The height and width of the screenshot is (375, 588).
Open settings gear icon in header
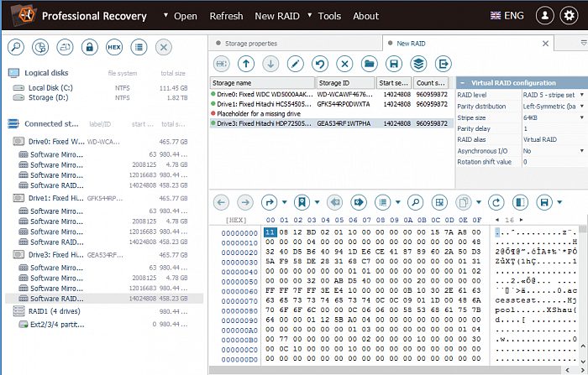569,16
